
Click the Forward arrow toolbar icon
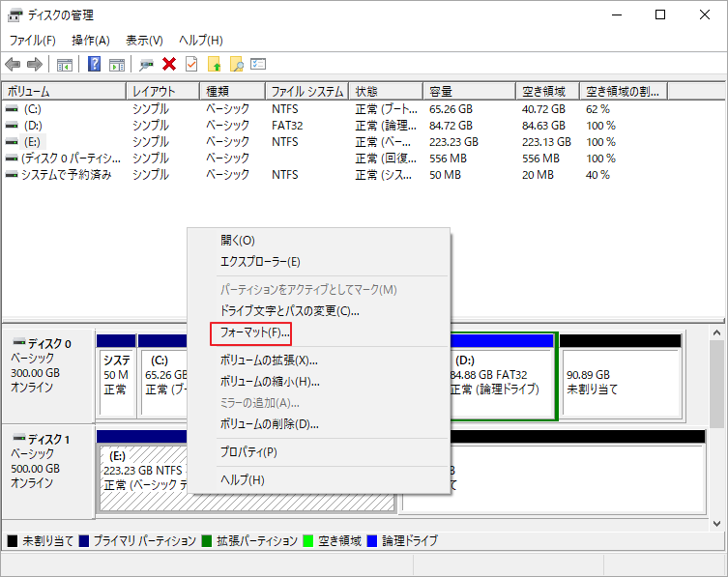[x=35, y=64]
